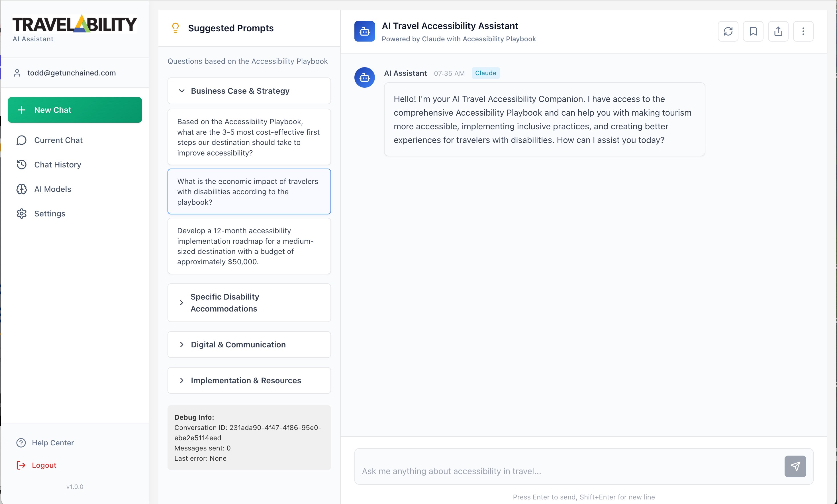Image resolution: width=837 pixels, height=504 pixels.
Task: Click the send message paper plane button
Action: [795, 466]
